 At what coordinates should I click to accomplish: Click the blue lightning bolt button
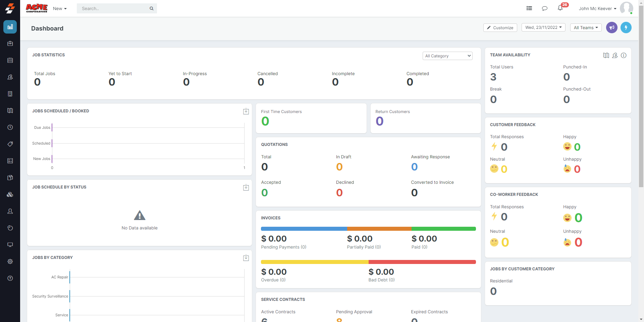click(x=626, y=28)
